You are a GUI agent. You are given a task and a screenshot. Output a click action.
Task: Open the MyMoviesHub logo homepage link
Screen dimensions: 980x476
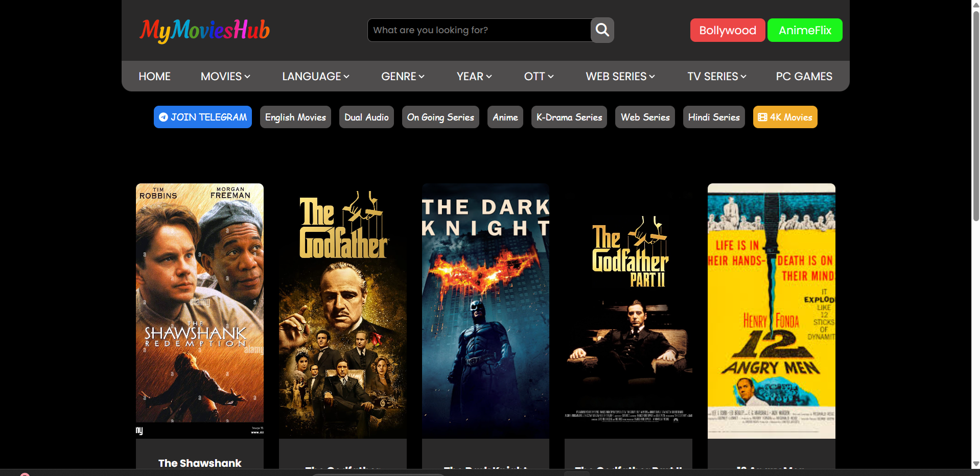(x=204, y=31)
